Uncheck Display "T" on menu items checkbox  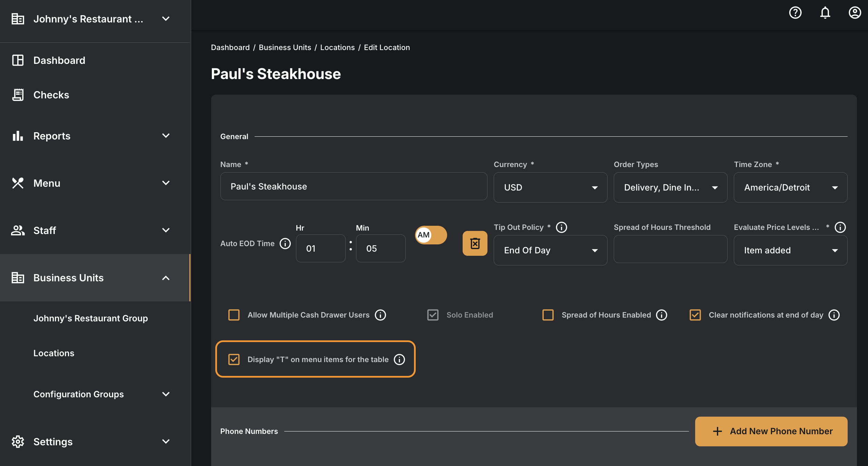point(234,359)
